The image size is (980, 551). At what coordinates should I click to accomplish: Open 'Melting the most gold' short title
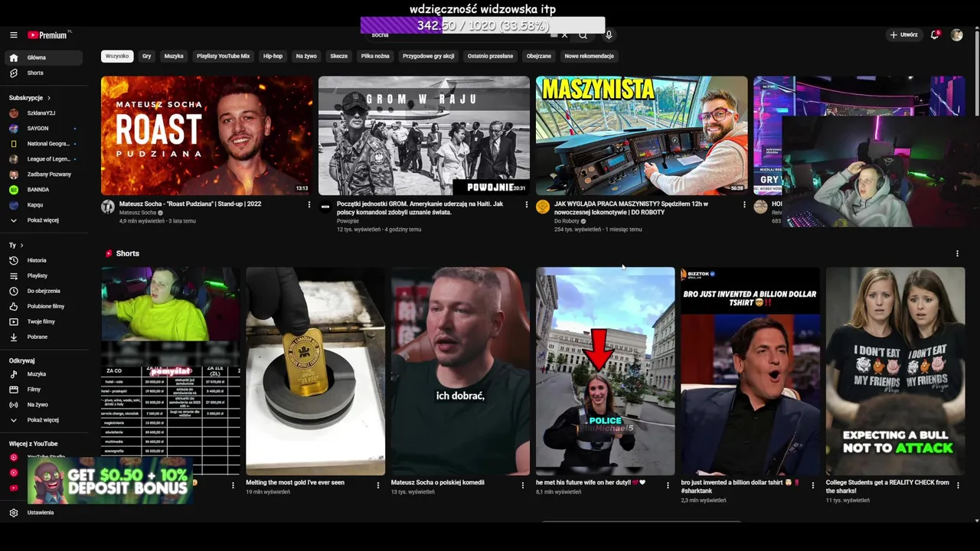coord(296,483)
